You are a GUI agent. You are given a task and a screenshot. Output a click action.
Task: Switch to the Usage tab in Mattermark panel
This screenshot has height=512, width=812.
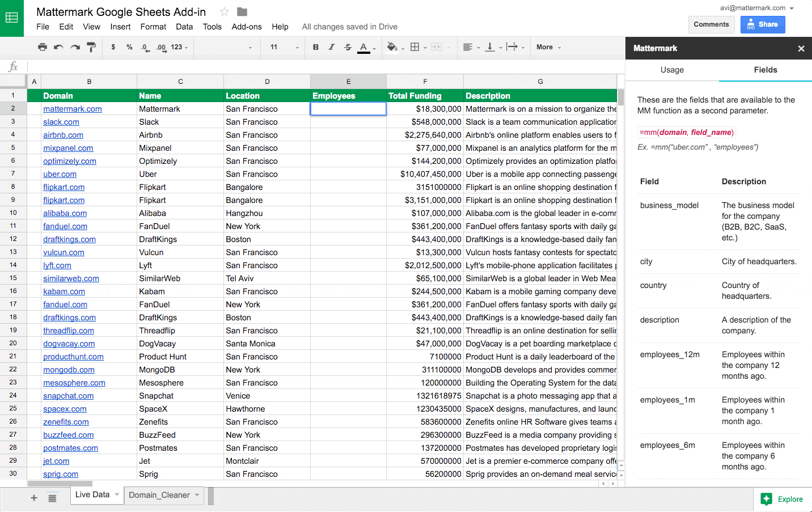click(672, 70)
